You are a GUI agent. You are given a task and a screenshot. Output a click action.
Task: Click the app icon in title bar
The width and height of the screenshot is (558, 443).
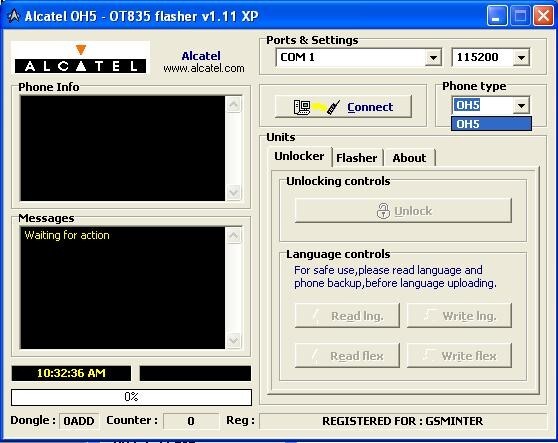point(14,16)
